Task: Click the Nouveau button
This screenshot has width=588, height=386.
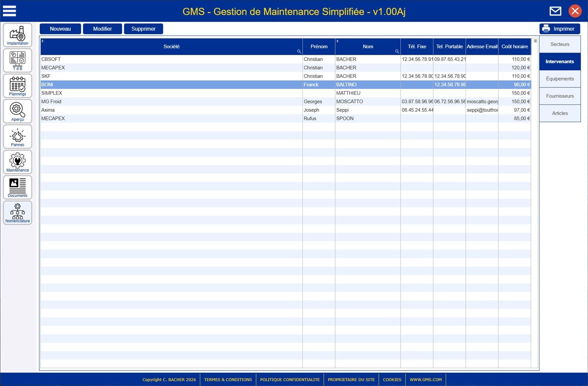Action: (x=60, y=29)
